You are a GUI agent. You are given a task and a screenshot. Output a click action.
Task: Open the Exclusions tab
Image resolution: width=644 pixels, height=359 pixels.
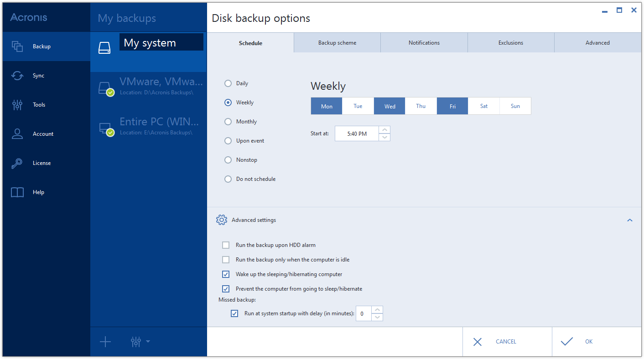pyautogui.click(x=510, y=42)
